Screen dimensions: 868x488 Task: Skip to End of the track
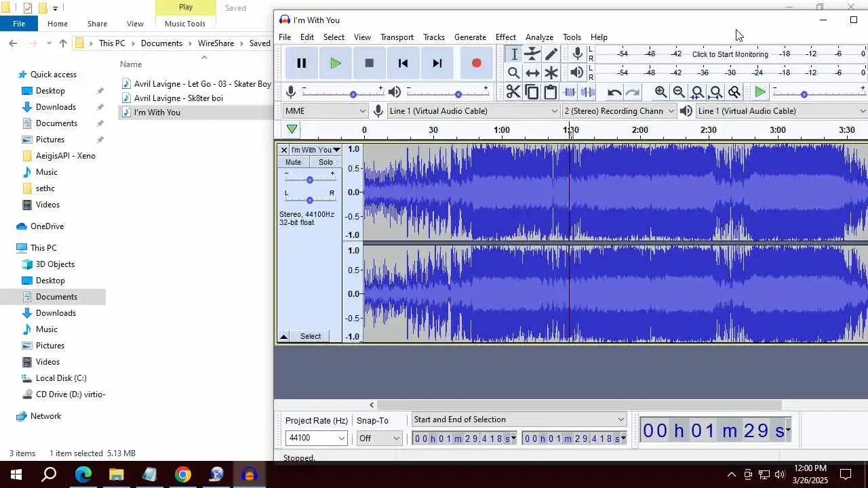pyautogui.click(x=437, y=63)
